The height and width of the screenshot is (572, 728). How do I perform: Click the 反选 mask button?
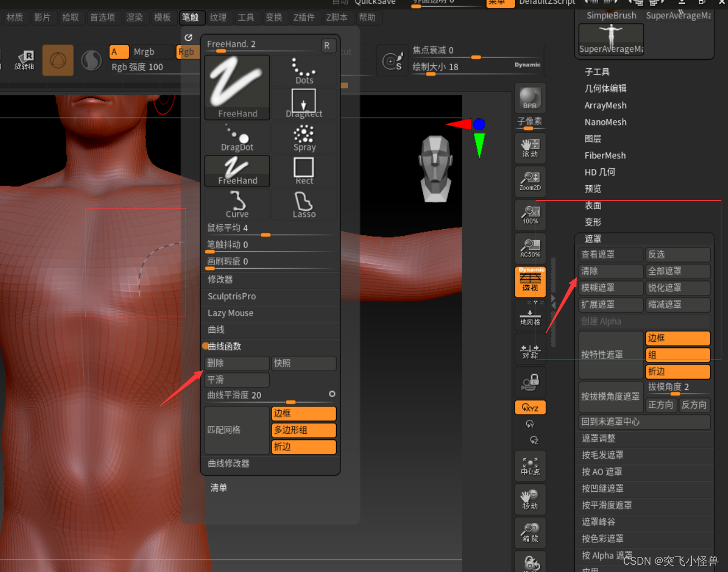click(678, 254)
